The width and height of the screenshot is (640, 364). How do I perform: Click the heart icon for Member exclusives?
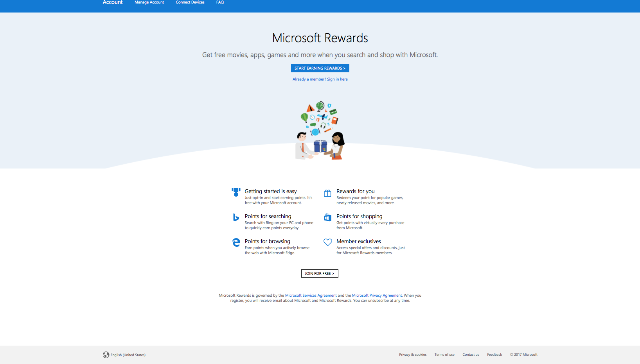(327, 242)
